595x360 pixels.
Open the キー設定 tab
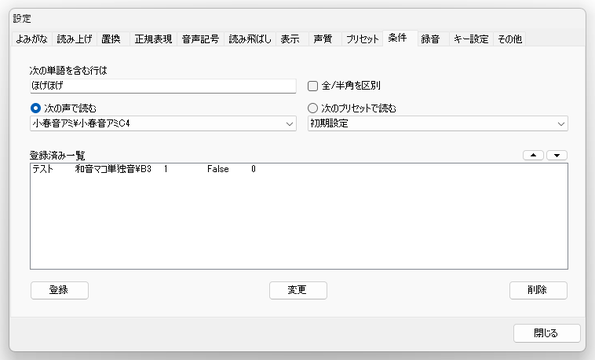tap(471, 39)
